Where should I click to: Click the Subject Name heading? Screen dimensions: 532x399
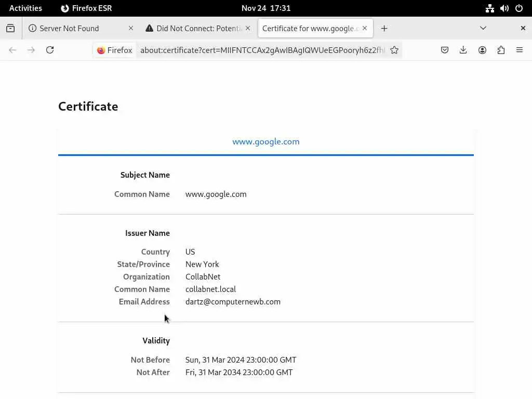coord(145,175)
